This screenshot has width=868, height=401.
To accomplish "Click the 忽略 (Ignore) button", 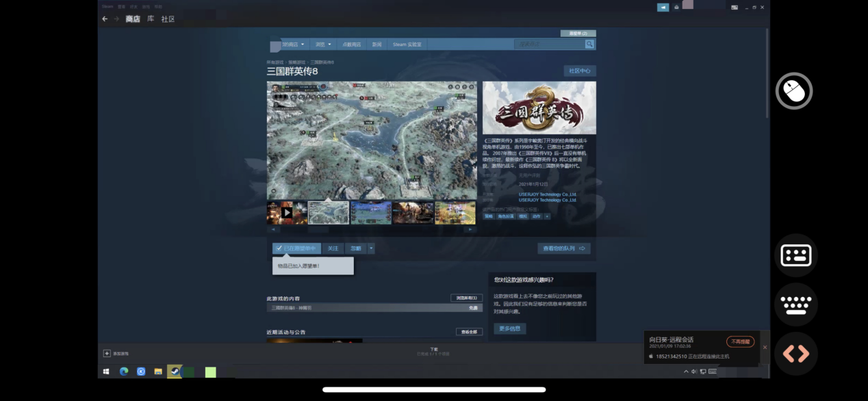I will [x=356, y=248].
